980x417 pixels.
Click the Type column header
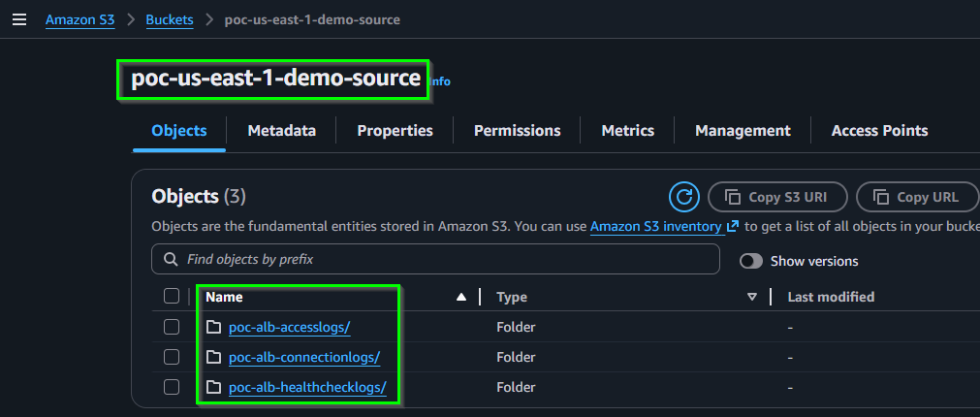[x=512, y=297]
